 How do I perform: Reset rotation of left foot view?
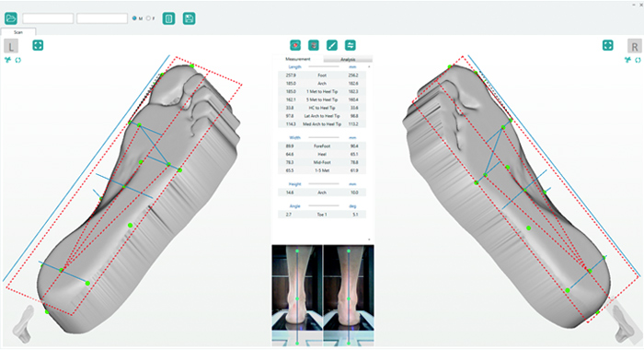18,60
